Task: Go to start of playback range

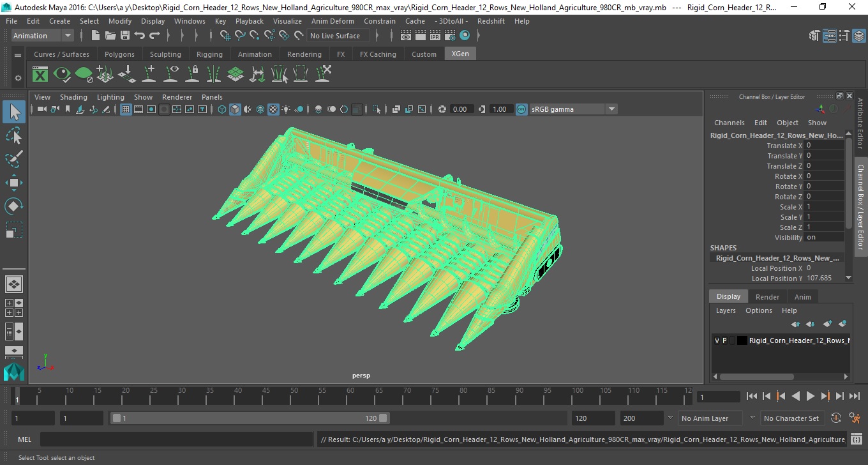Action: point(751,397)
